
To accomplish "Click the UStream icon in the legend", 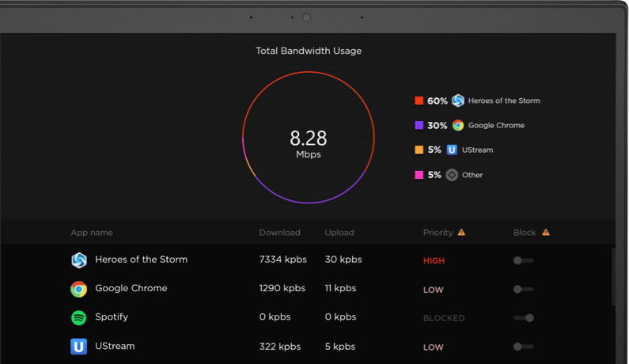I will tap(452, 150).
